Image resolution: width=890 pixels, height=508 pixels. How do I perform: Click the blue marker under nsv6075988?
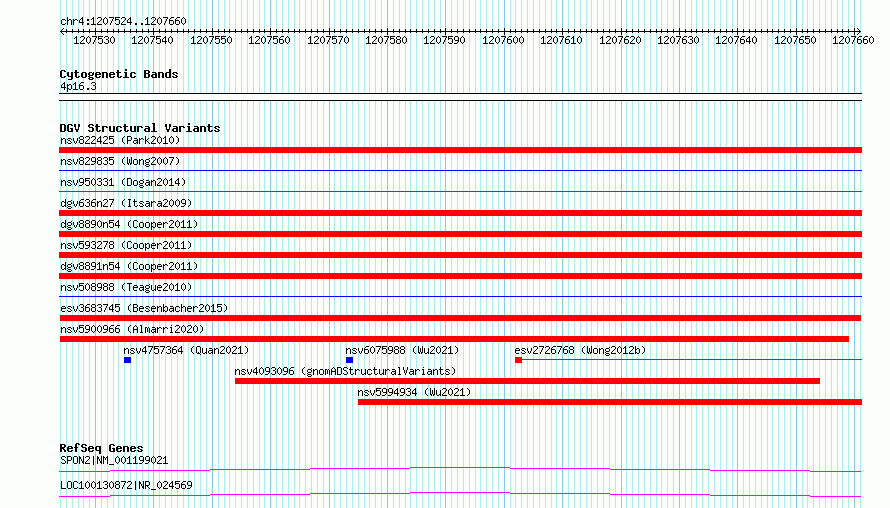pos(350,360)
